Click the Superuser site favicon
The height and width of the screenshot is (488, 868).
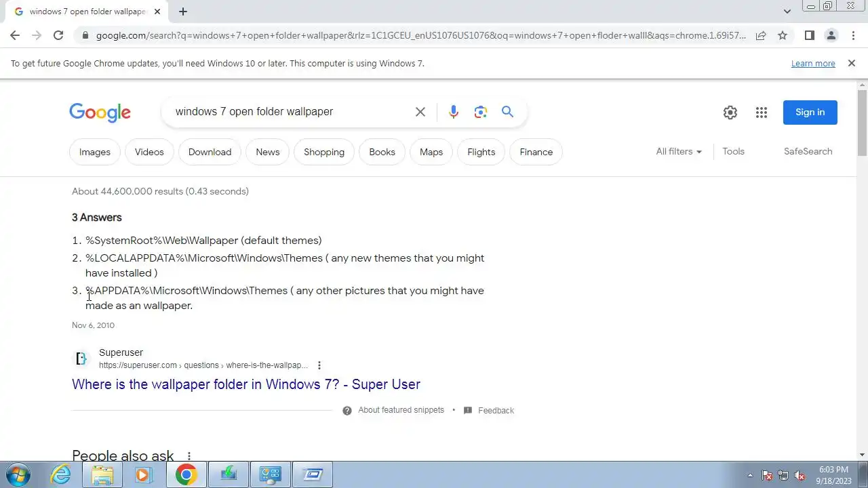(81, 359)
